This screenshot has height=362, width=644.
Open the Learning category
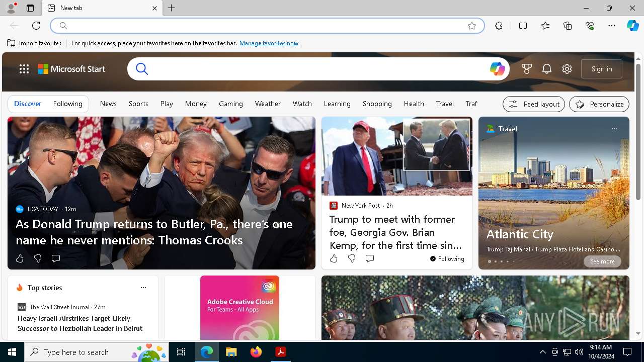coord(337,104)
